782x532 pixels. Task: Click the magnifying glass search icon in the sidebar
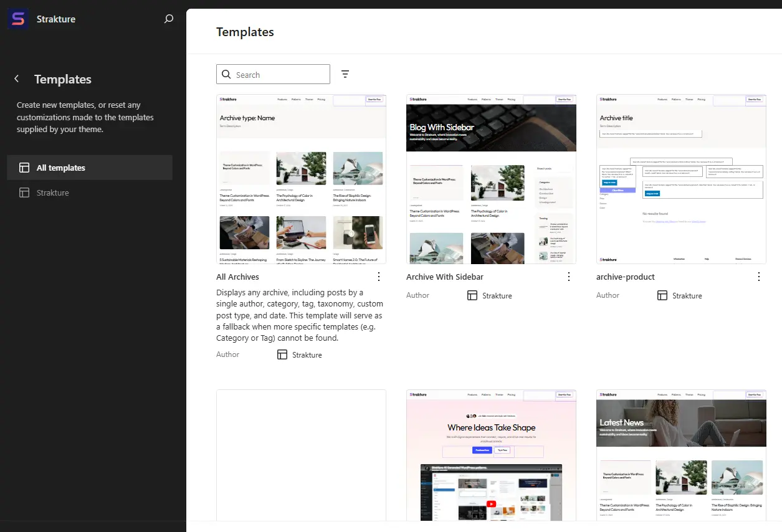click(168, 19)
